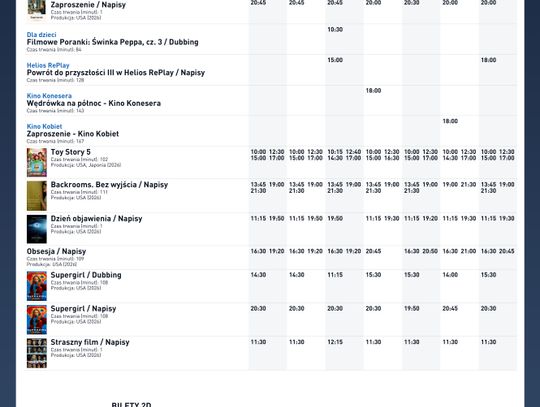Follow the Helios RePlay category link
Image resolution: width=540 pixels, height=407 pixels.
click(48, 65)
